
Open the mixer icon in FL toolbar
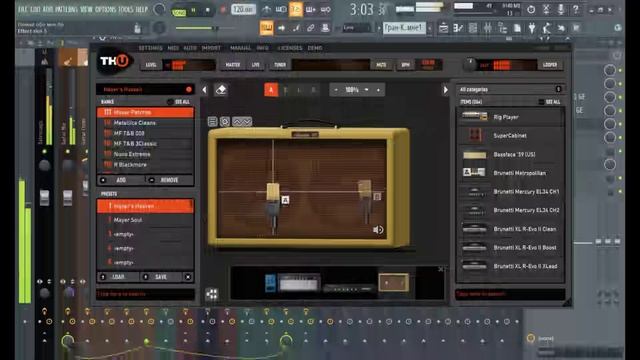click(488, 28)
